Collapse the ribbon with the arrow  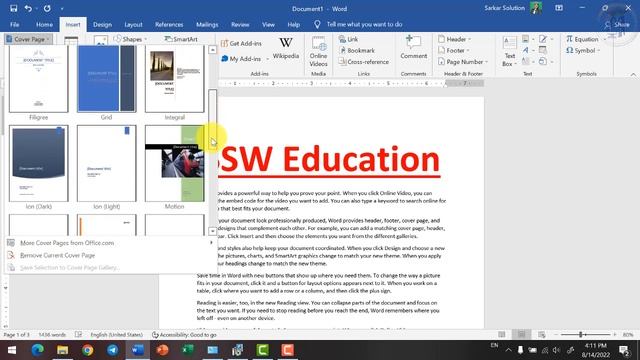pyautogui.click(x=633, y=75)
